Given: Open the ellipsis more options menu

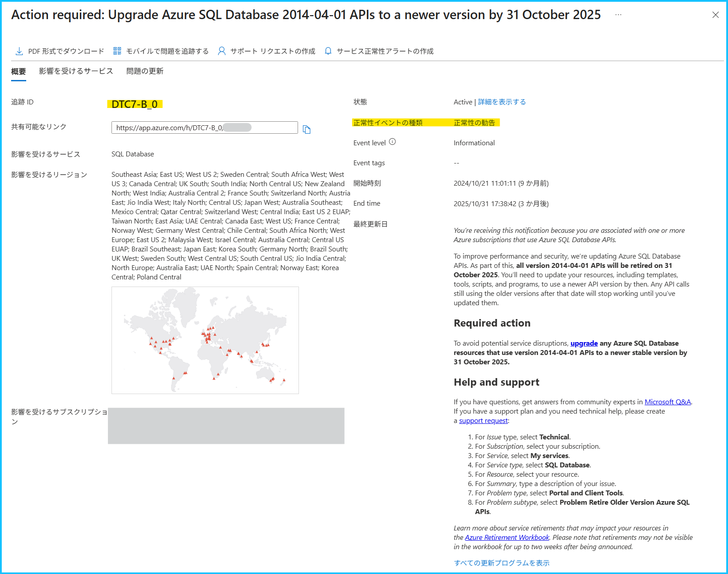Looking at the screenshot, I should point(618,15).
